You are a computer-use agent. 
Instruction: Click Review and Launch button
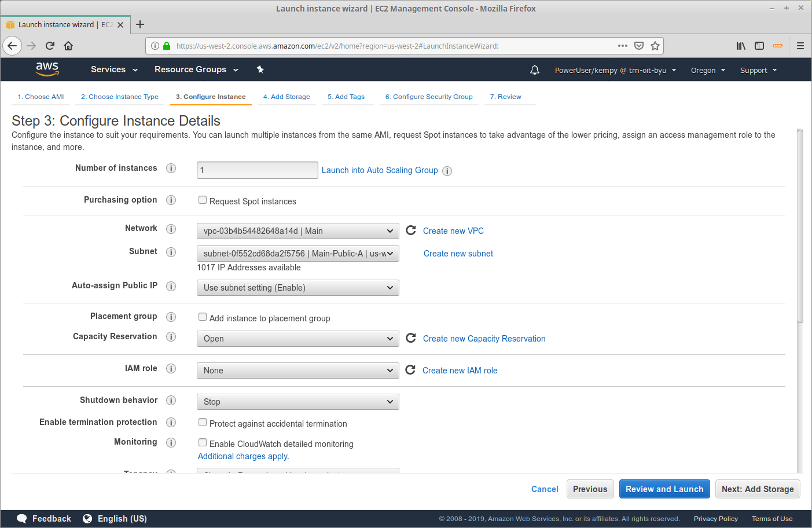click(x=664, y=489)
